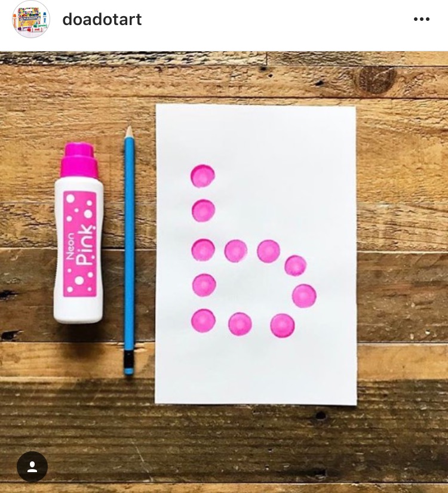Image resolution: width=448 pixels, height=493 pixels.
Task: Click the bottom-left pink dot of the b
Action: pyautogui.click(x=203, y=321)
